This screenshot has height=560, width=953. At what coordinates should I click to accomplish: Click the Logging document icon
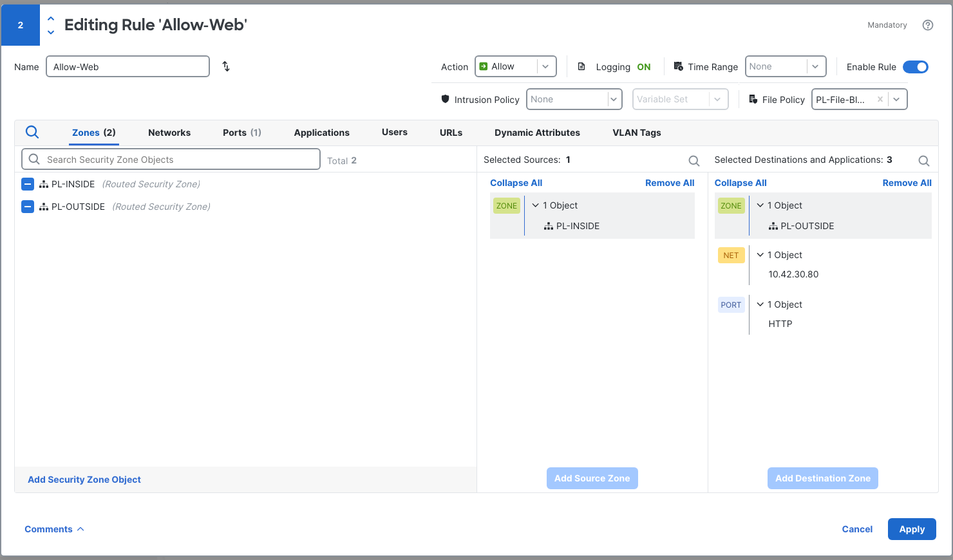pyautogui.click(x=581, y=66)
